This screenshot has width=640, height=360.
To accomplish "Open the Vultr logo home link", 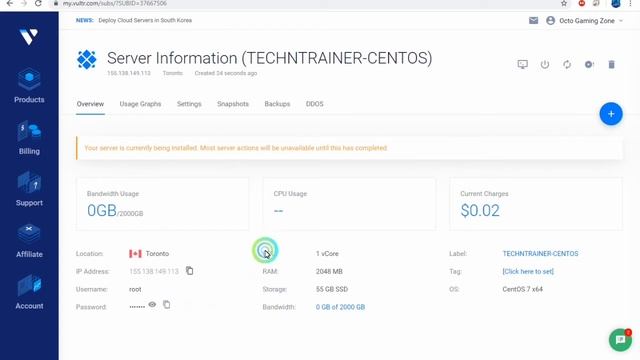I will (x=29, y=37).
